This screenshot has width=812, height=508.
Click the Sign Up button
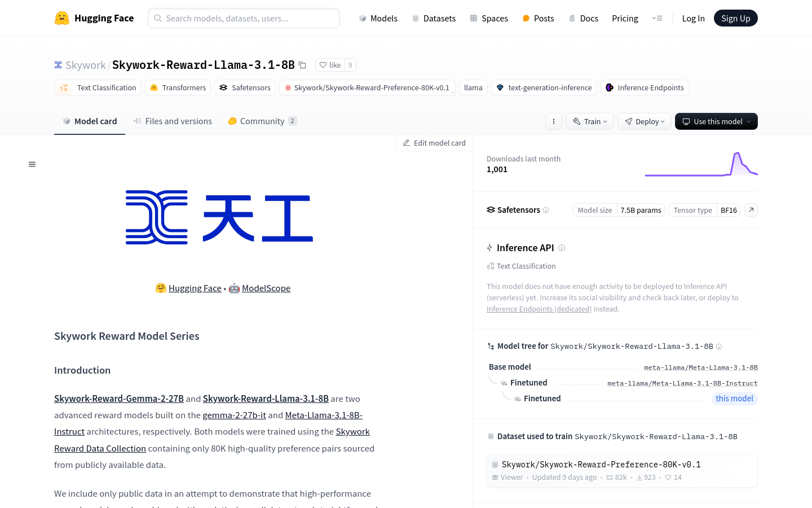click(x=736, y=18)
